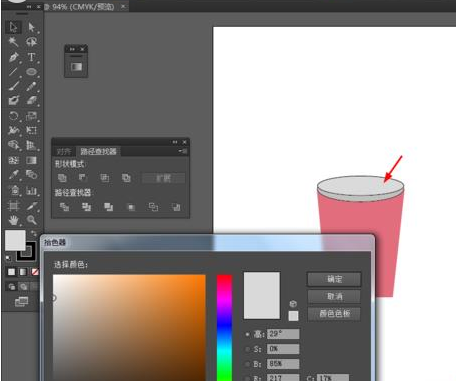456x381 pixels.
Task: Click the Trim pathfinder icon
Action: (86, 207)
